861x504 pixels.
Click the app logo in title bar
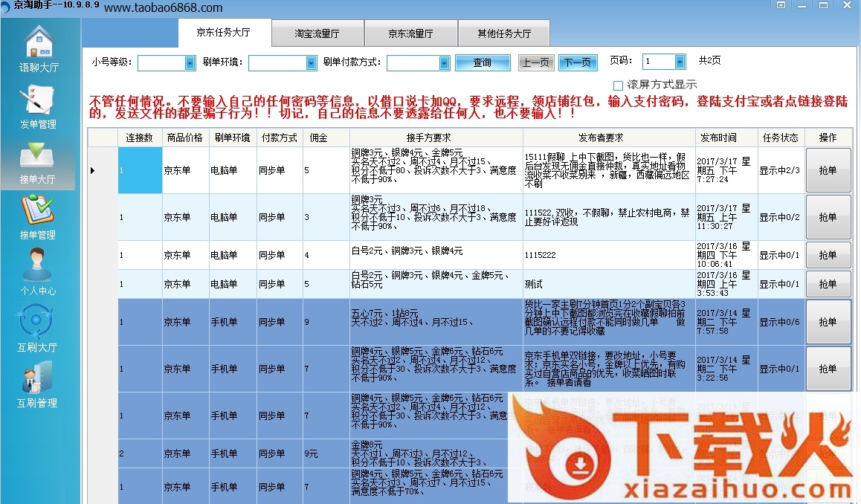tap(5, 7)
